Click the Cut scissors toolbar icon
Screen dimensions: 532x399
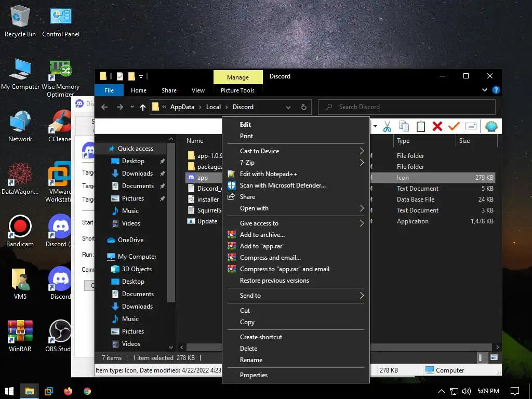(387, 127)
